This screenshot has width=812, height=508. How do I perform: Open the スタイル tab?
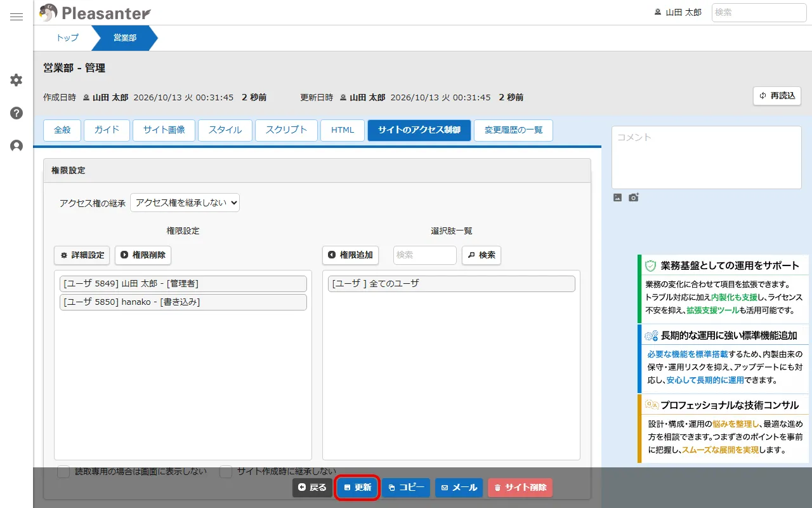(225, 130)
